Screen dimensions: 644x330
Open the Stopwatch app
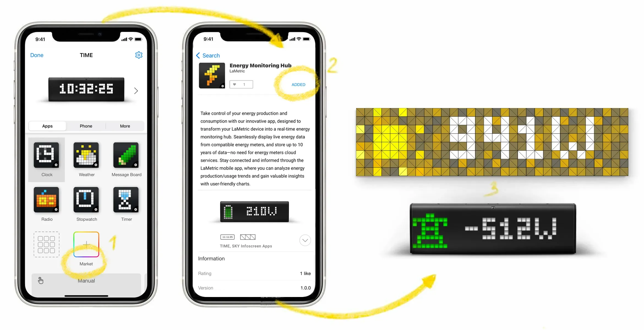click(86, 200)
